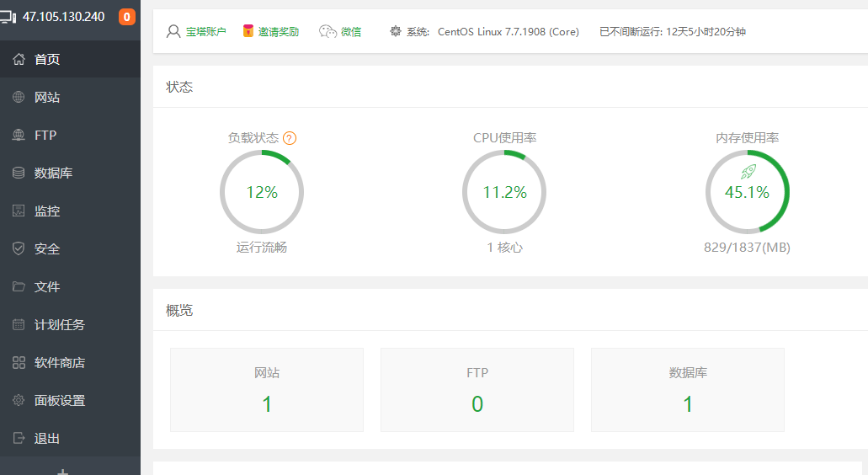Open the 首页 home menu item
Screen dimensions: 868x475
click(71, 59)
